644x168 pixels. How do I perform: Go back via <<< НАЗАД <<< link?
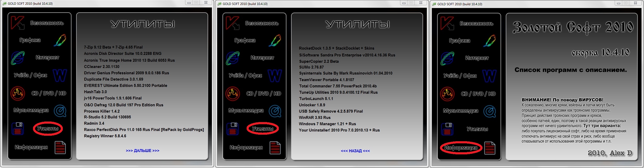(355, 151)
